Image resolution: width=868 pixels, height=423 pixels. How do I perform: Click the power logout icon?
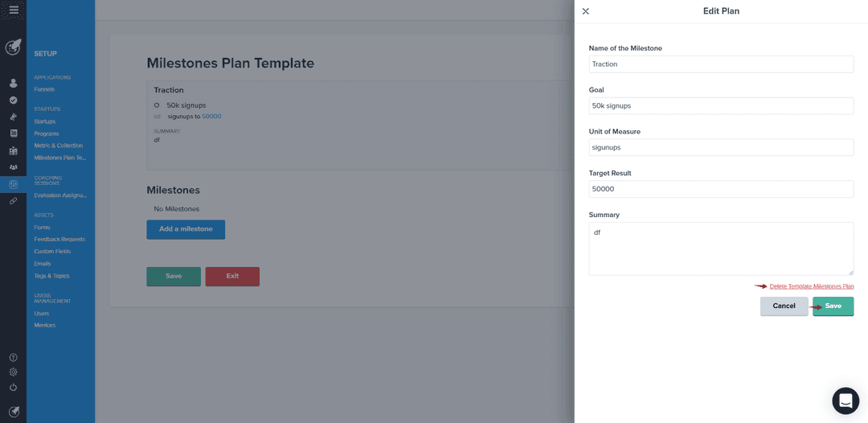coord(14,387)
